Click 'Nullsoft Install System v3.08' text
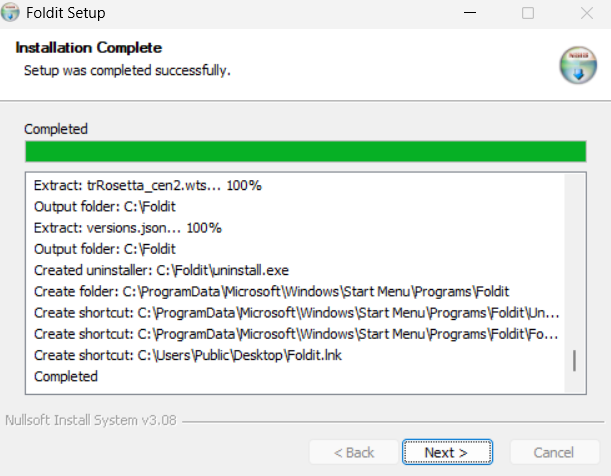The height and width of the screenshot is (476, 611). (x=91, y=420)
